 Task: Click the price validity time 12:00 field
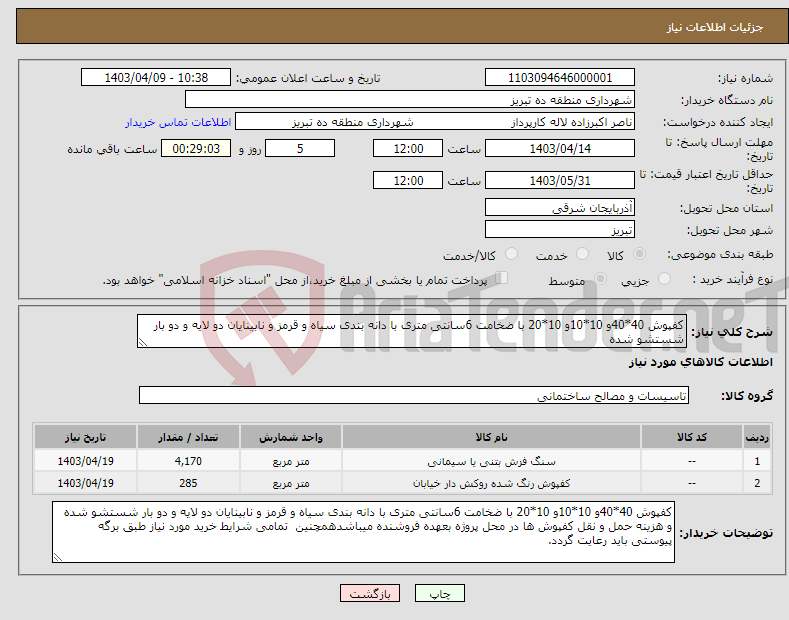[408, 180]
